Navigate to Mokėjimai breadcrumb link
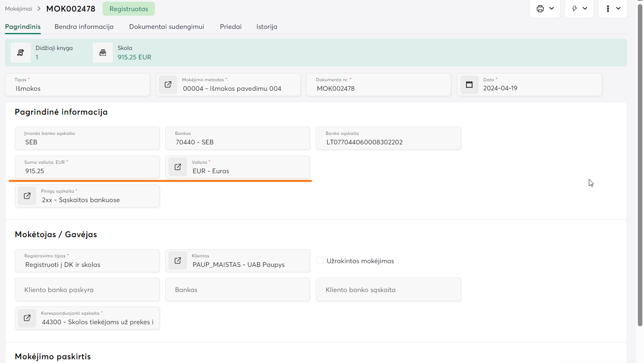Viewport: 644px width, 363px height. coord(19,9)
